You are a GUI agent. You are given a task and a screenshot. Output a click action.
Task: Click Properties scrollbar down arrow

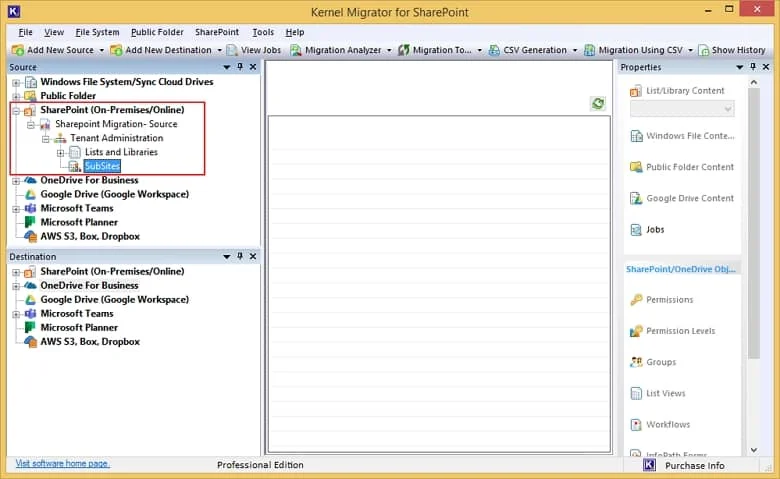pos(754,450)
